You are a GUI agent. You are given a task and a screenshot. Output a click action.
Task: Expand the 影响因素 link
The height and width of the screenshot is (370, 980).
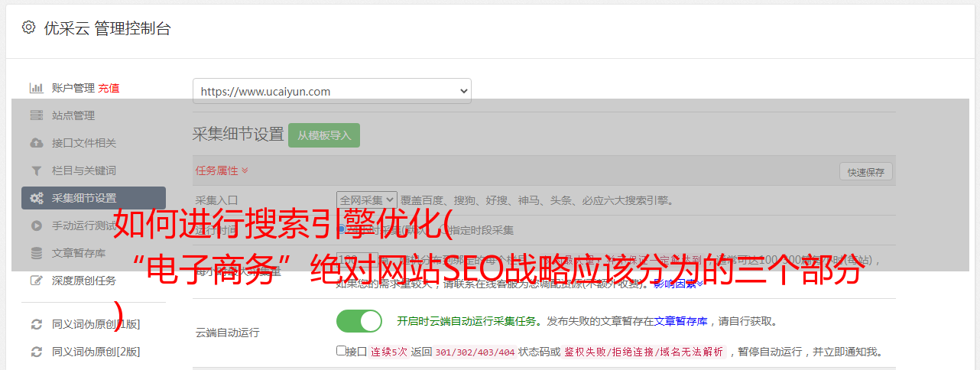point(678,284)
